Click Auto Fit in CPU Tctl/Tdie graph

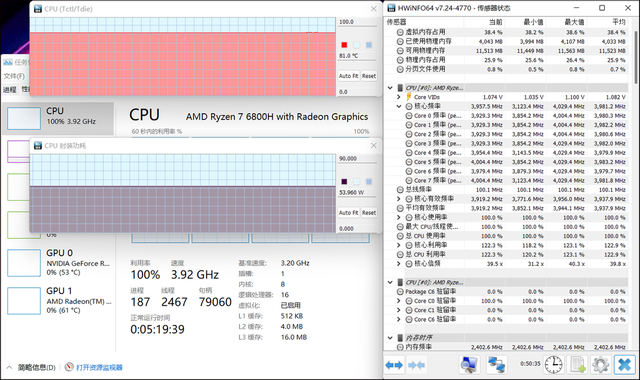[349, 76]
